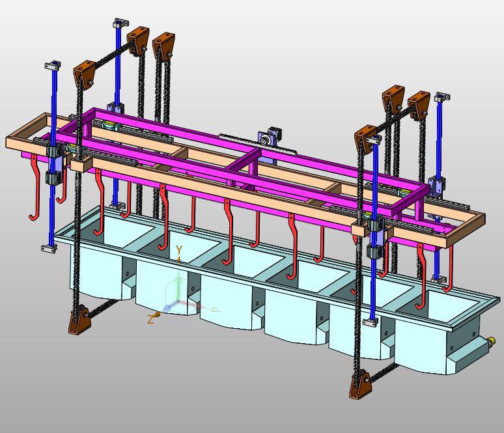The width and height of the screenshot is (504, 433).
Task: Select the stepper motor on the central gear rack
Action: coord(275,133)
